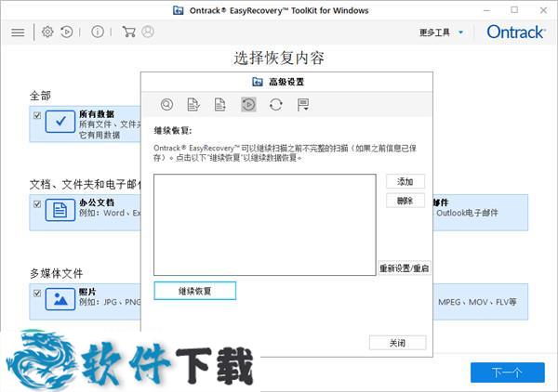Maximize the EasyRecovery window
The width and height of the screenshot is (558, 392).
pyautogui.click(x=514, y=10)
